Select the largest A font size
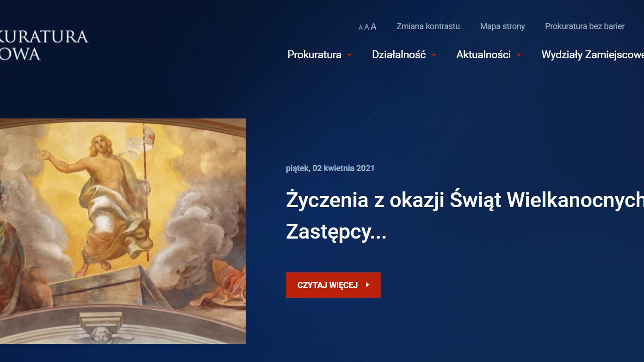The height and width of the screenshot is (362, 644). tap(373, 26)
